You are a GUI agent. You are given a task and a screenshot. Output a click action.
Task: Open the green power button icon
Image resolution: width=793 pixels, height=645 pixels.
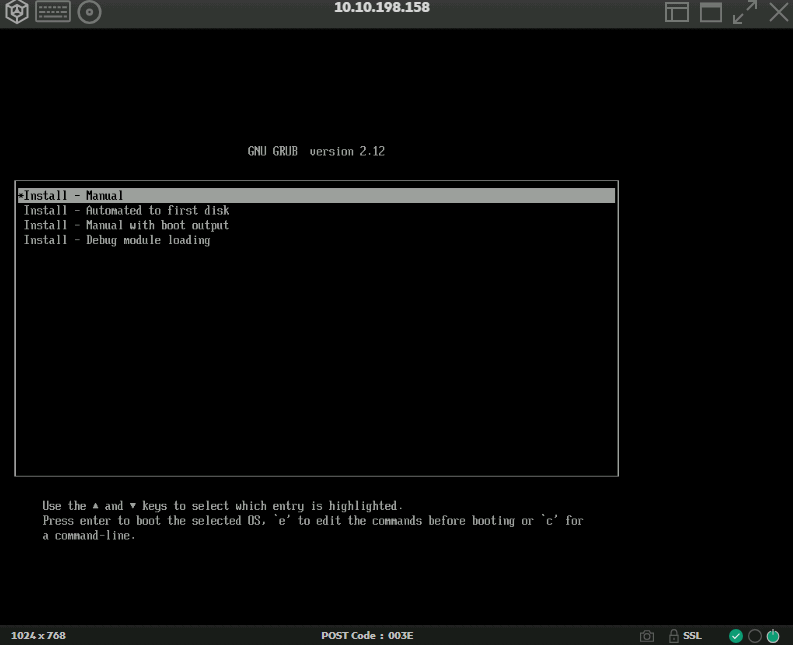773,636
